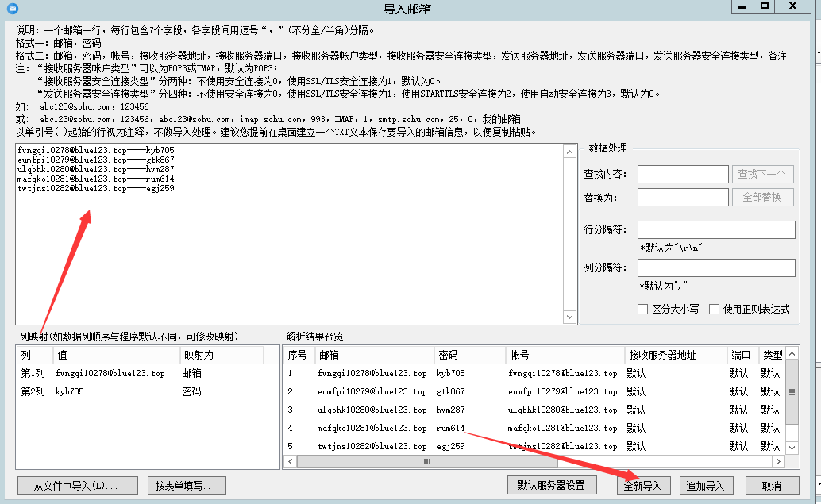Focus the 列分隔符 input field
The width and height of the screenshot is (821, 504).
[716, 268]
